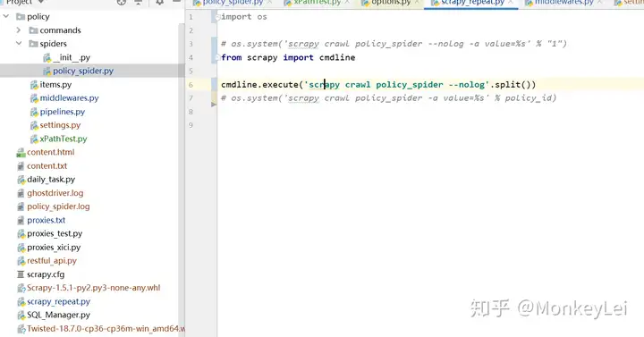Click the xPathTest.py file icon in tree
This screenshot has height=337, width=644.
pyautogui.click(x=34, y=139)
